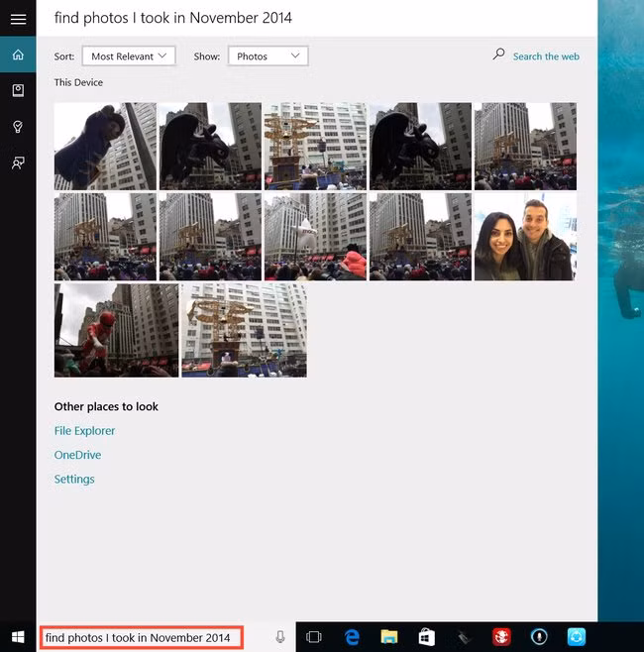Image resolution: width=644 pixels, height=652 pixels.
Task: Expand the Show 'Photos' dropdown
Action: (268, 56)
